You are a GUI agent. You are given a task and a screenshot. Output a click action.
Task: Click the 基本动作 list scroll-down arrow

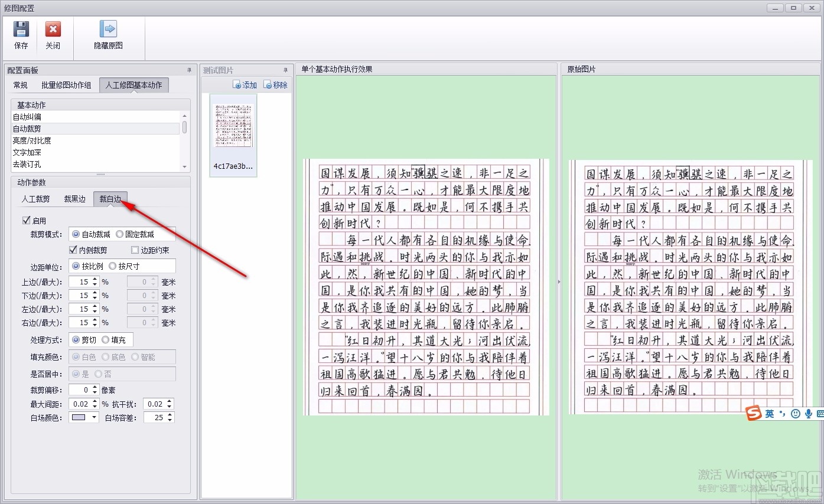point(184,167)
